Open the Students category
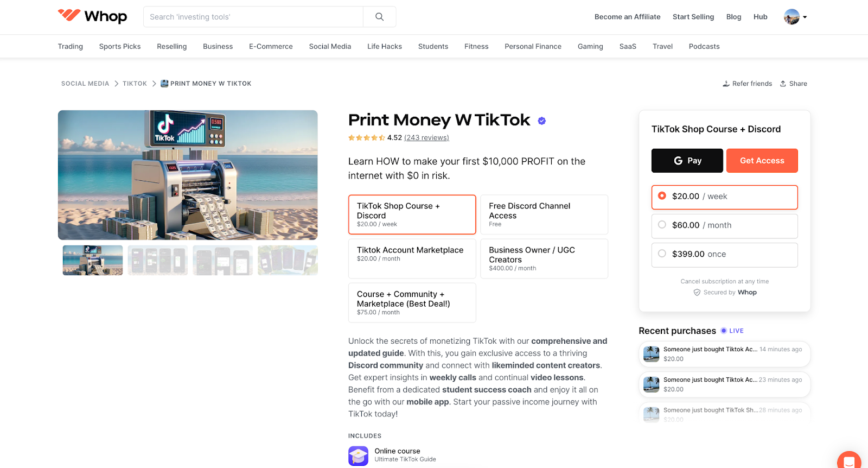This screenshot has width=868, height=468. (433, 47)
